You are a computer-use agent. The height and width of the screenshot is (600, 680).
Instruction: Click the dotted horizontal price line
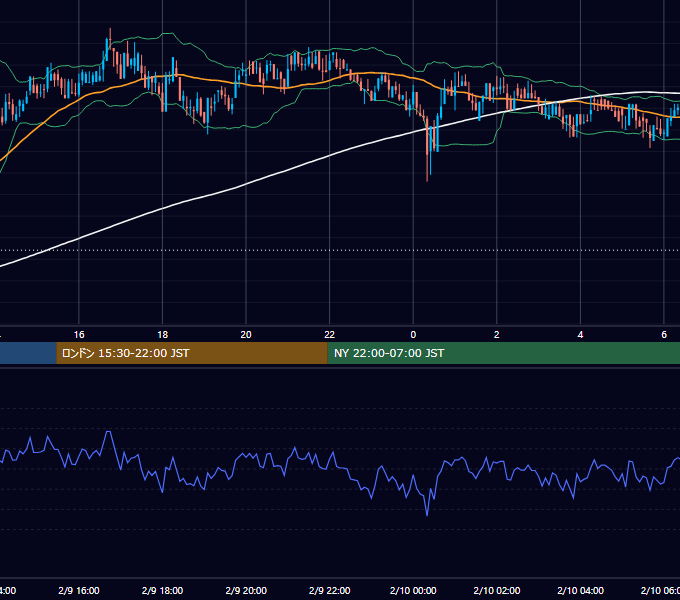click(340, 250)
